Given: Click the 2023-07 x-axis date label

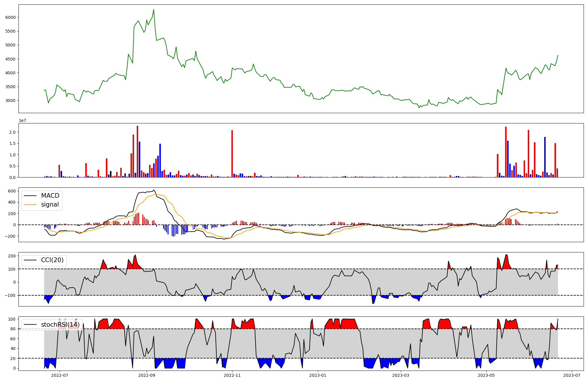Looking at the screenshot, I should (x=572, y=375).
